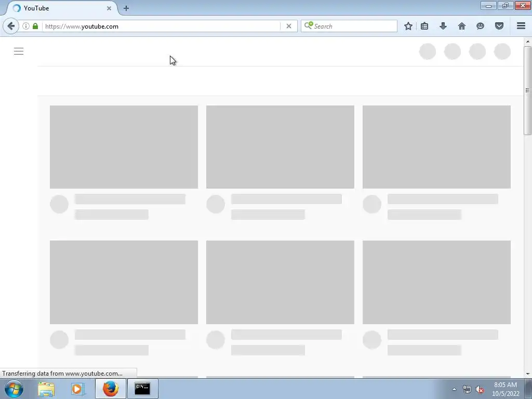532x399 pixels.
Task: Click the first loading video thumbnail placeholder
Action: tap(124, 147)
